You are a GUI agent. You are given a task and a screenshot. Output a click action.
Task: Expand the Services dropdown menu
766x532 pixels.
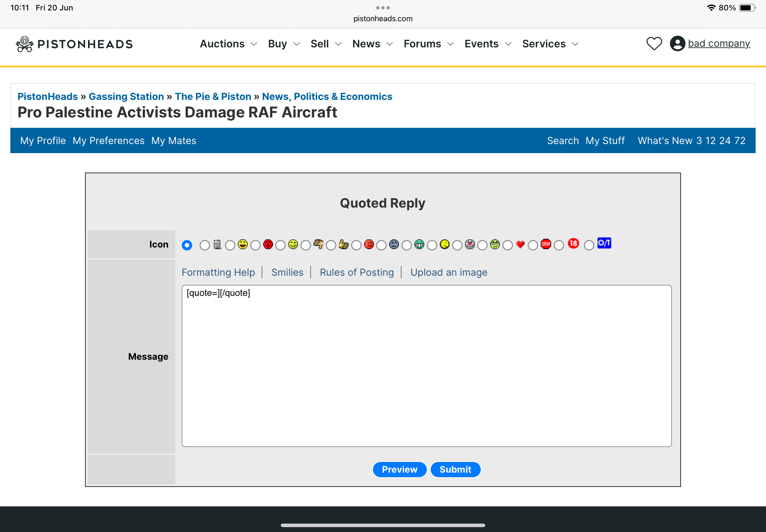pos(550,44)
